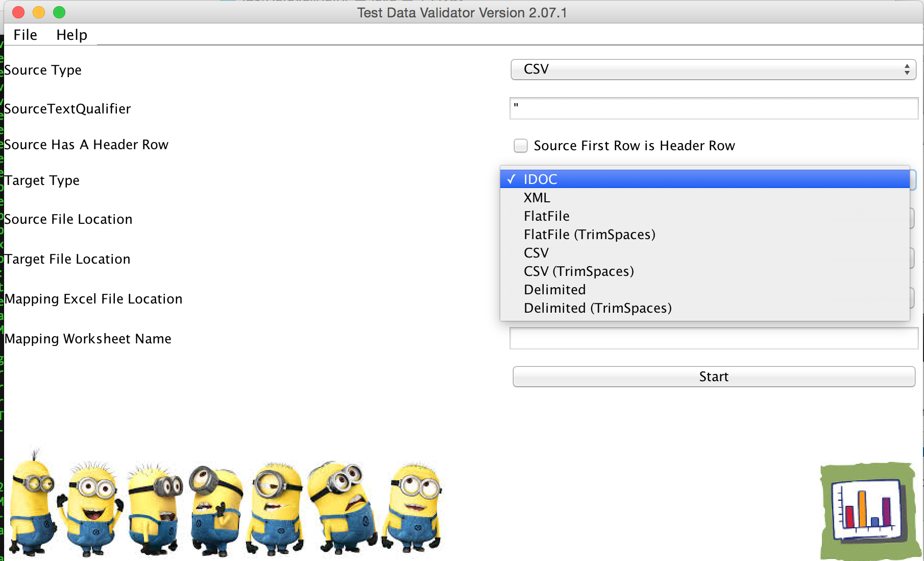Pick Delimited in the dropdown list
Image resolution: width=924 pixels, height=561 pixels.
click(554, 290)
